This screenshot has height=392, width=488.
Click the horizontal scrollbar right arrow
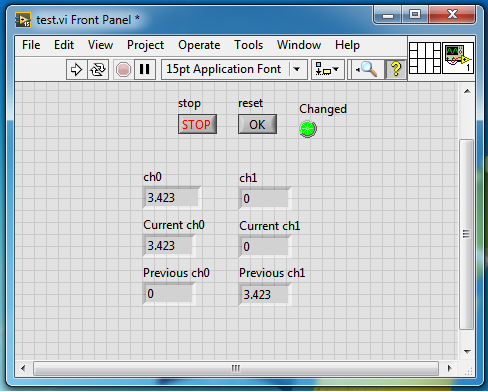point(450,368)
